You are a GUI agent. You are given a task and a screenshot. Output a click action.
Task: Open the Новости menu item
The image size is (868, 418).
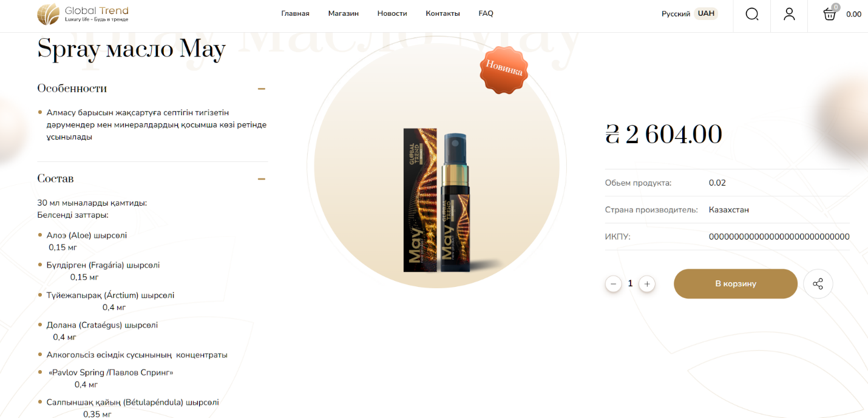tap(392, 13)
